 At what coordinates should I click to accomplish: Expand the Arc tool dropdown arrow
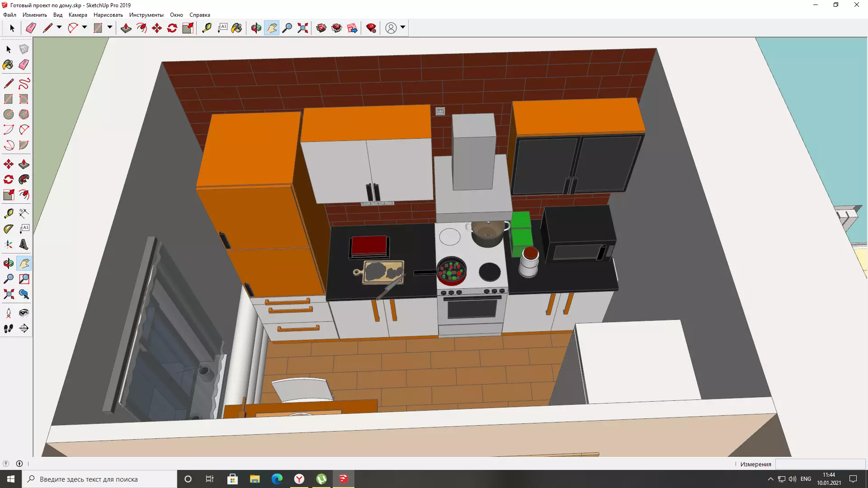85,28
